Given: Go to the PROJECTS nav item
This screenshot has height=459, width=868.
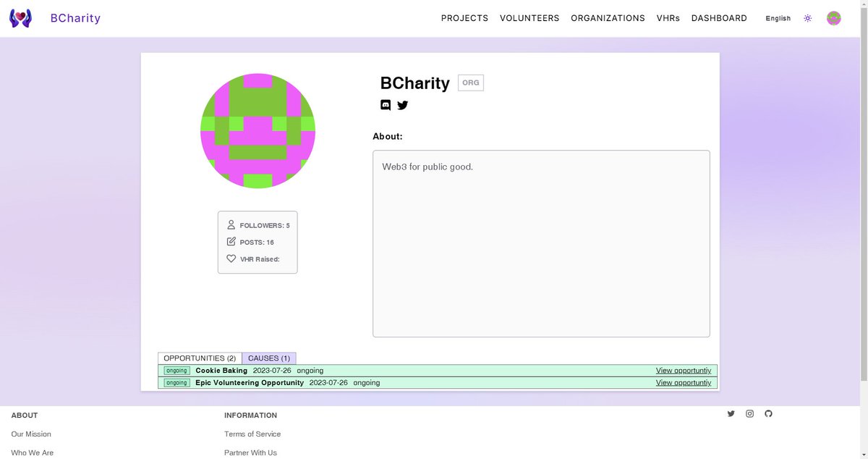Looking at the screenshot, I should click(464, 18).
